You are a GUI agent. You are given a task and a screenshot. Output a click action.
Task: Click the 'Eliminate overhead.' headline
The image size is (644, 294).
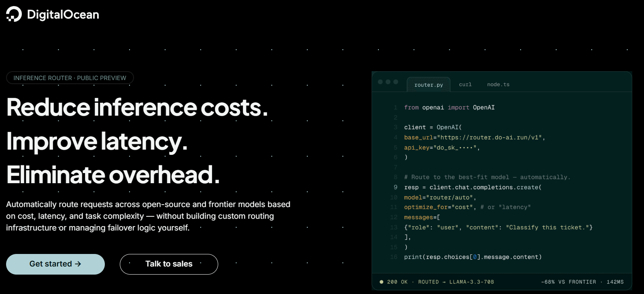(113, 175)
